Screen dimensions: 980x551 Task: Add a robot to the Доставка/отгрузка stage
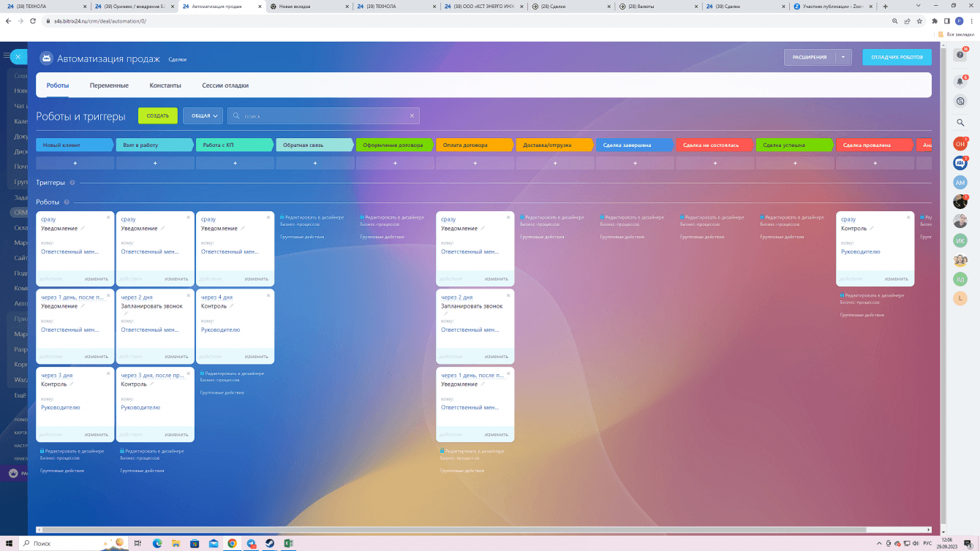pyautogui.click(x=555, y=163)
